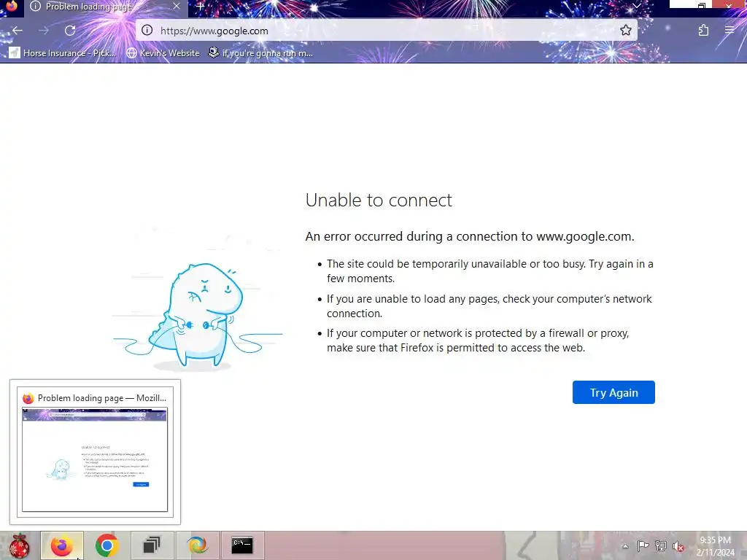Click the Firefox logo in title bar
The image size is (747, 560).
pyautogui.click(x=12, y=6)
